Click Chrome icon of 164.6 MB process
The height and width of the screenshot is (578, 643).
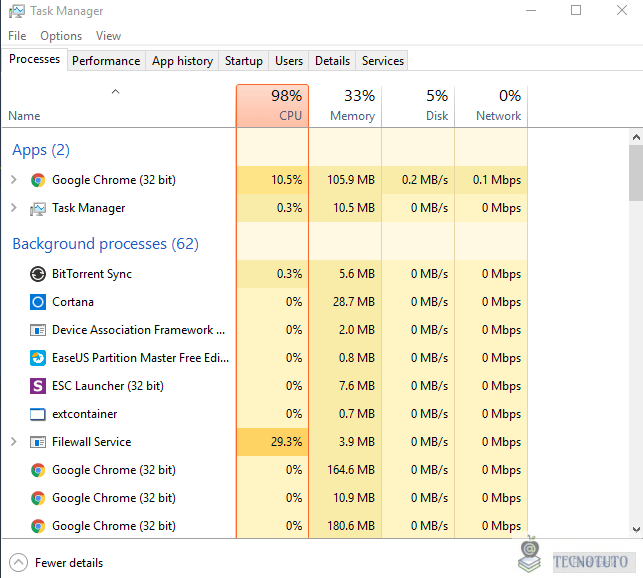pyautogui.click(x=38, y=470)
